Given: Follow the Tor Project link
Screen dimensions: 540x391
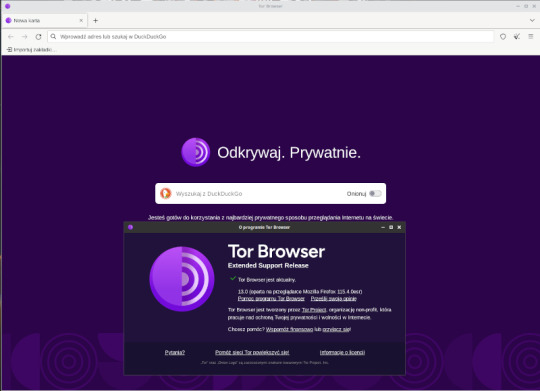Looking at the screenshot, I should tap(314, 310).
